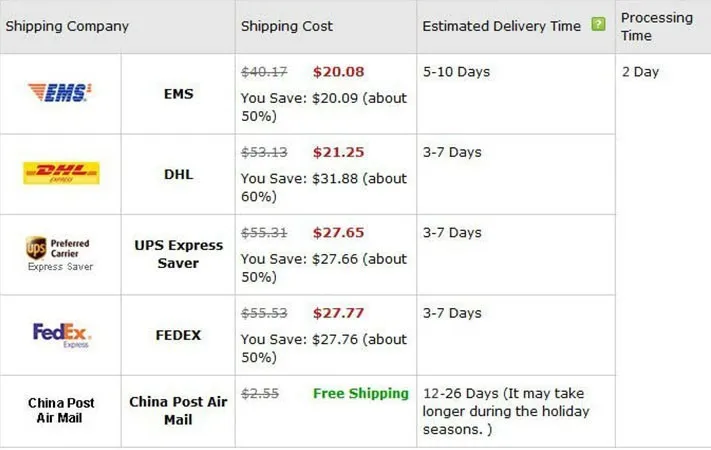
Task: Click the $27.65 UPS discounted price
Action: [x=338, y=233]
